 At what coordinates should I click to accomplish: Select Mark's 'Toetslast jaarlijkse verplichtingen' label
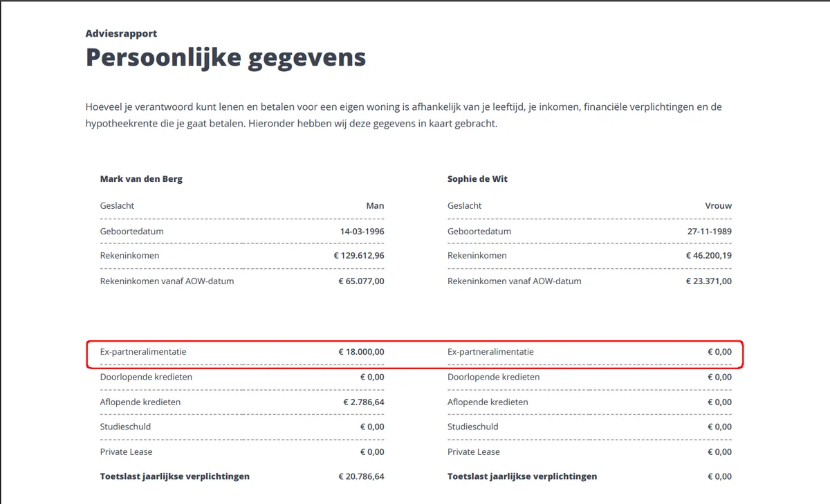[175, 476]
